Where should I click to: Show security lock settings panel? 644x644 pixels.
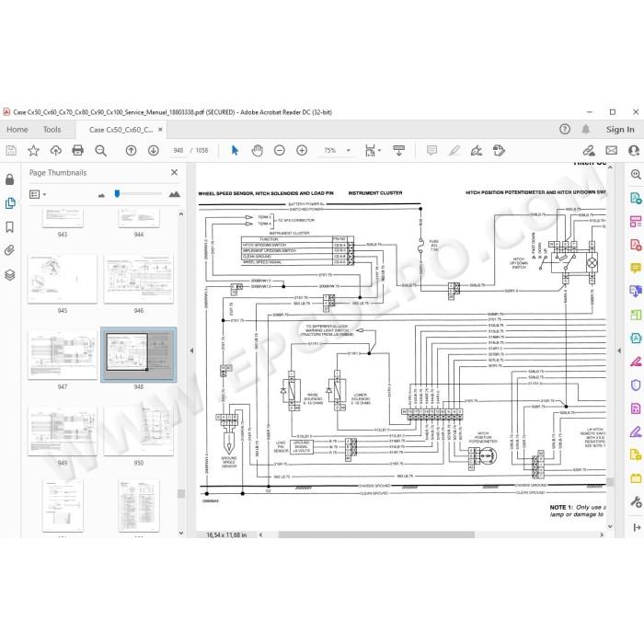[x=9, y=179]
